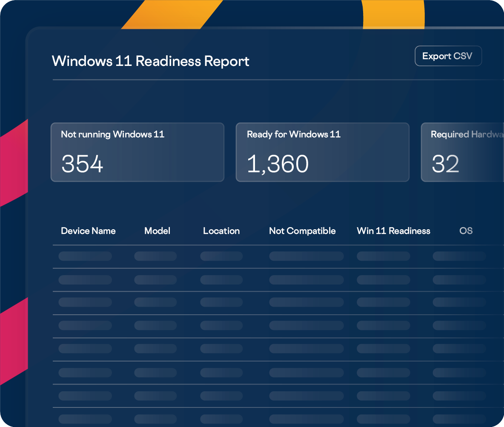504x427 pixels.
Task: Click the 1,360 ready device count
Action: click(x=278, y=164)
